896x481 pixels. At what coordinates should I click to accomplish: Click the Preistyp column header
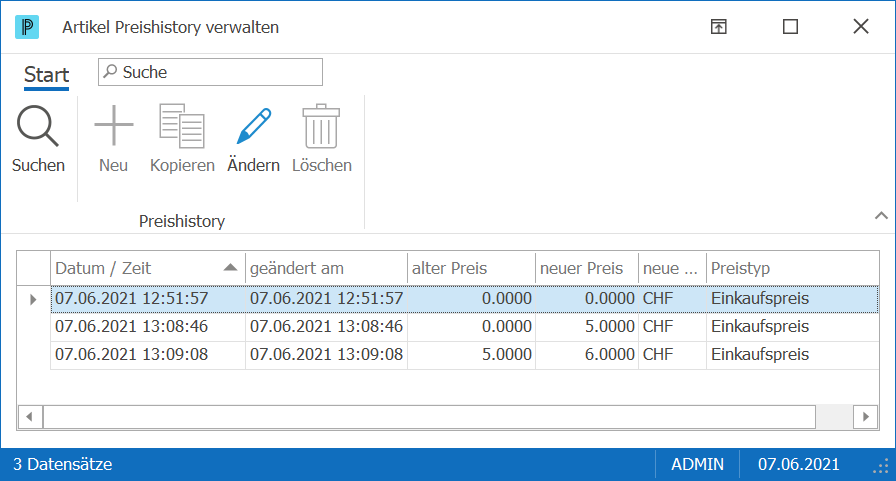click(793, 268)
